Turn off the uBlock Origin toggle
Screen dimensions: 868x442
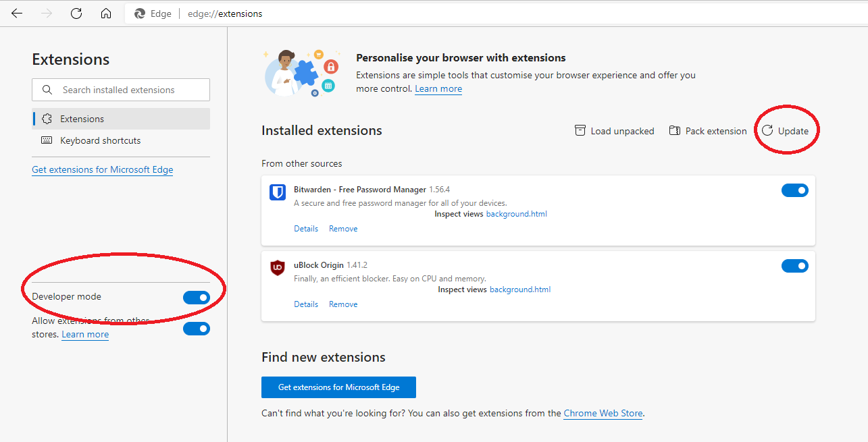tap(795, 266)
